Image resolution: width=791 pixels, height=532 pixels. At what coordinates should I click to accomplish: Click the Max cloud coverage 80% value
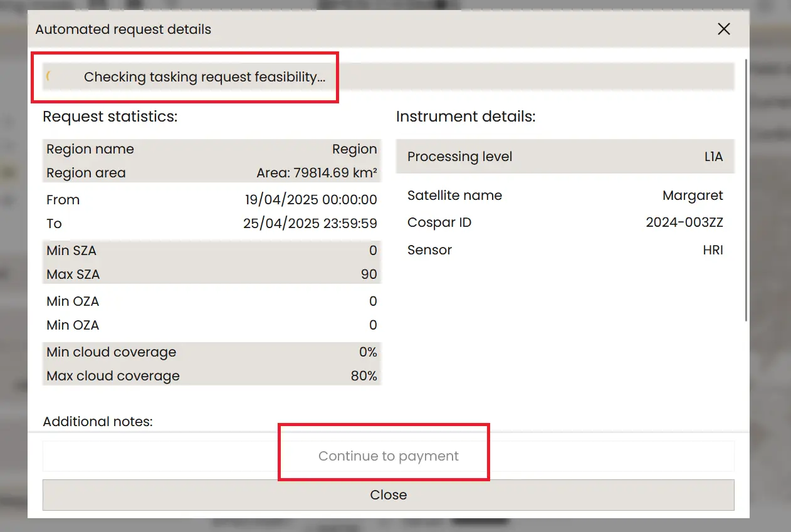pyautogui.click(x=364, y=376)
